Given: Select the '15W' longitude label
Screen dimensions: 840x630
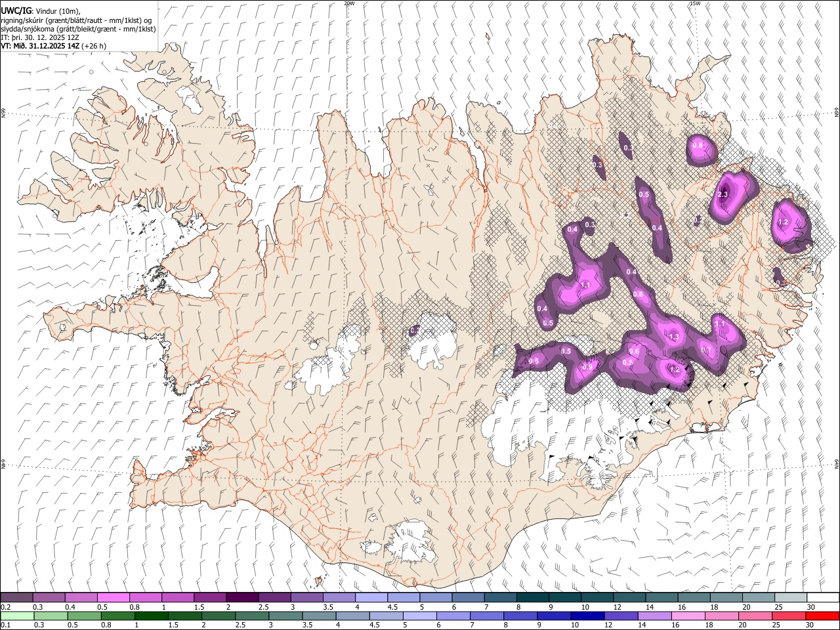Looking at the screenshot, I should (x=695, y=3).
